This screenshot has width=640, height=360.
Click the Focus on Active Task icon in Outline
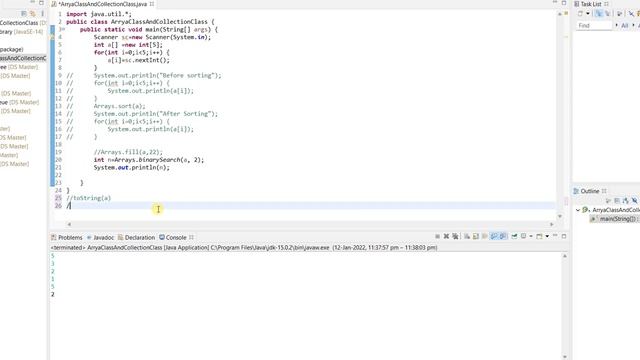tap(608, 200)
